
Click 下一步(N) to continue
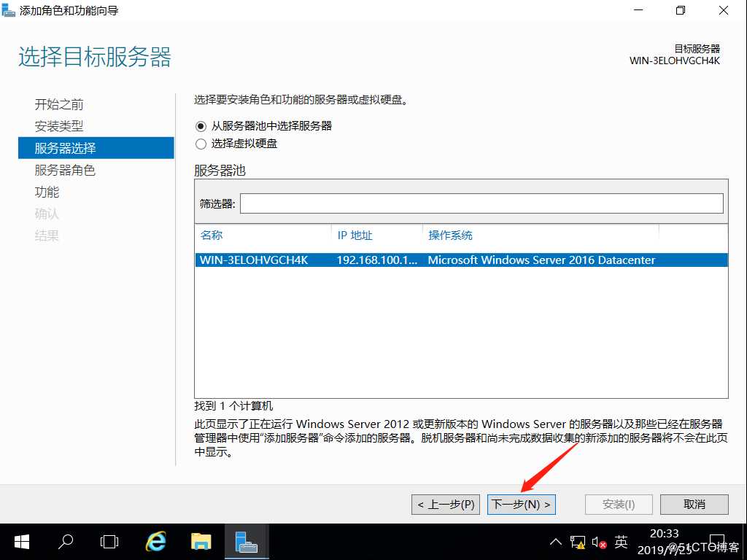click(x=521, y=505)
